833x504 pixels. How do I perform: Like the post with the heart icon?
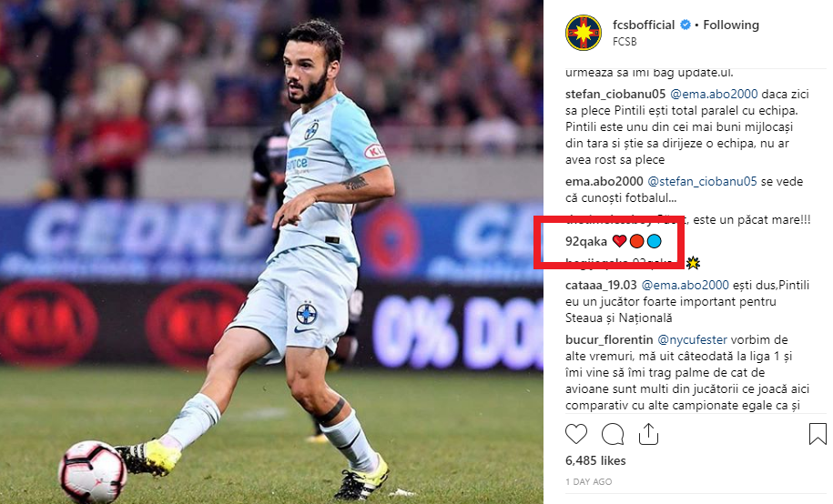(x=576, y=434)
